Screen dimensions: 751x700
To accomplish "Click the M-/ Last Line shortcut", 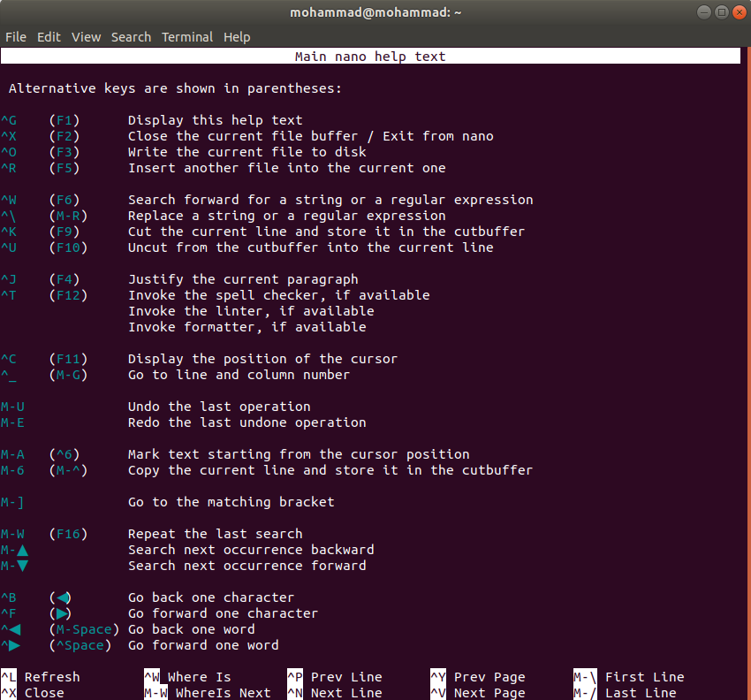I will [625, 693].
